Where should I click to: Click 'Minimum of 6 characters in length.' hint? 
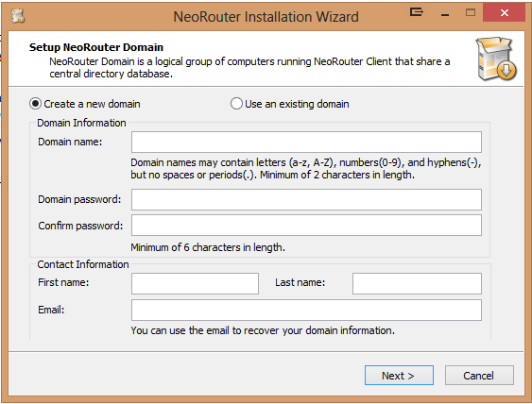click(208, 247)
